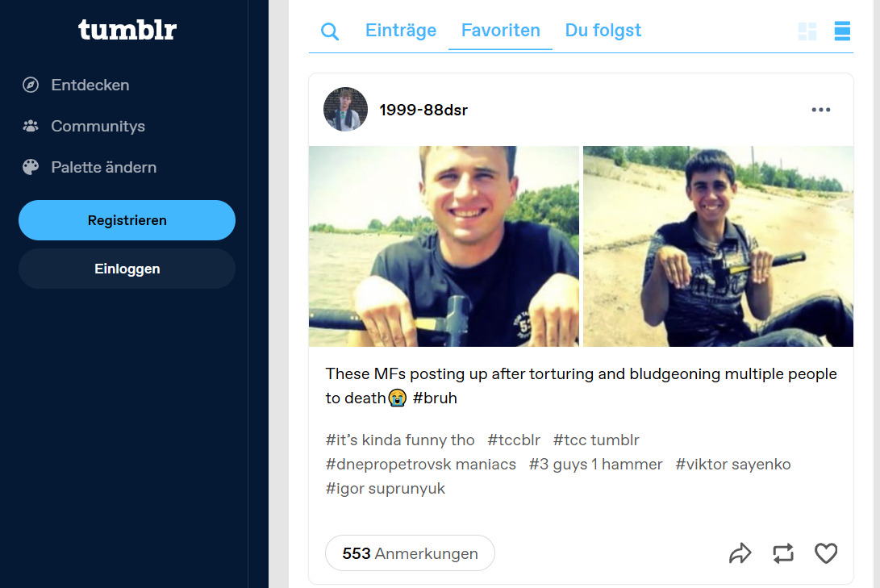This screenshot has height=588, width=880.
Task: Open the Einträge tab
Action: coord(401,31)
